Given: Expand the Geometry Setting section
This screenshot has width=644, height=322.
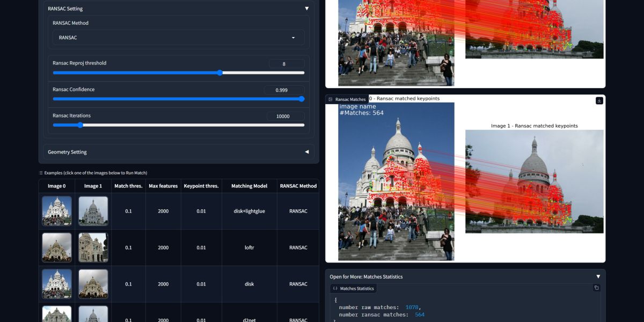Looking at the screenshot, I should (x=306, y=152).
